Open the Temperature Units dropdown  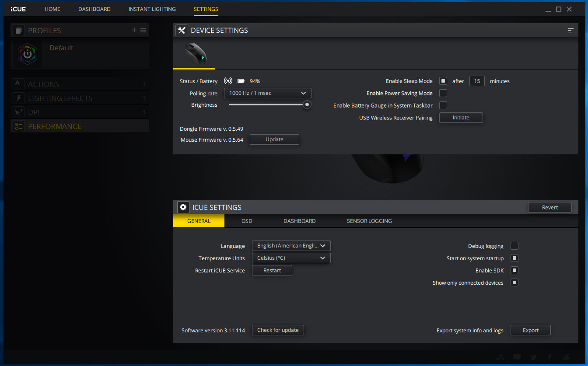tap(291, 258)
